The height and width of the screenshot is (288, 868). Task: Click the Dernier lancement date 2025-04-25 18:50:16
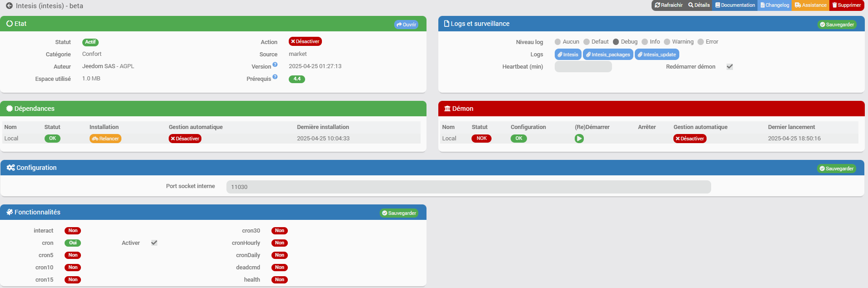pyautogui.click(x=794, y=139)
